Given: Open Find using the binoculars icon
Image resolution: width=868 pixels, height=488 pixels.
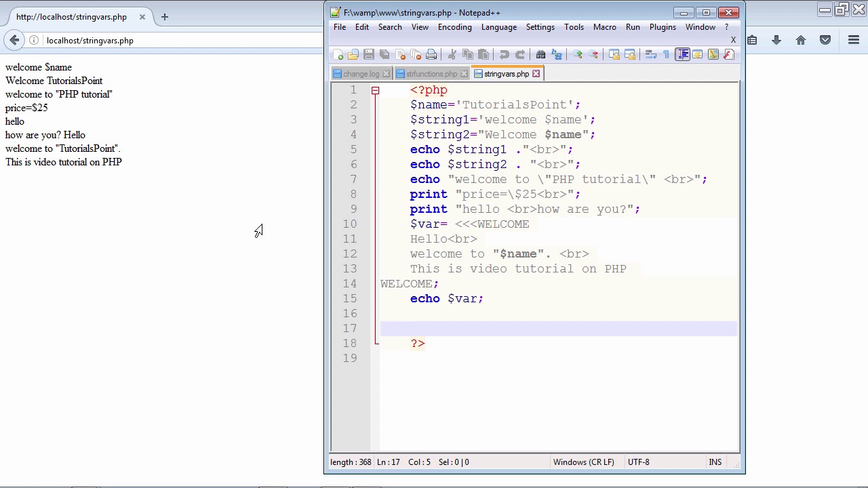Looking at the screenshot, I should point(540,55).
